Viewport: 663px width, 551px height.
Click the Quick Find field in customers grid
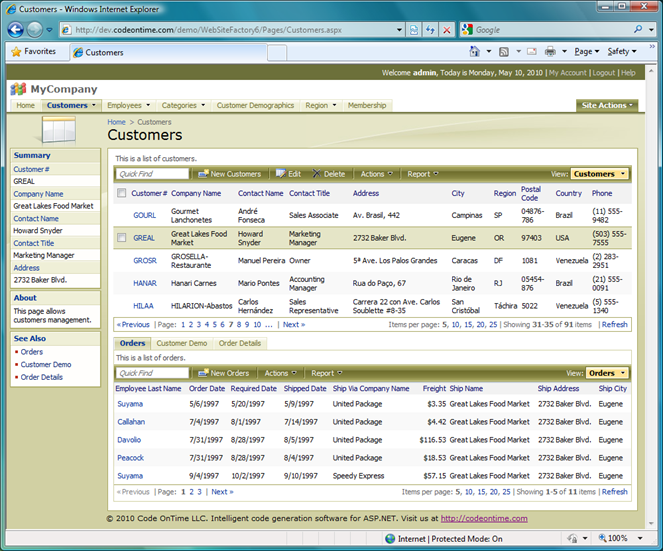click(153, 174)
